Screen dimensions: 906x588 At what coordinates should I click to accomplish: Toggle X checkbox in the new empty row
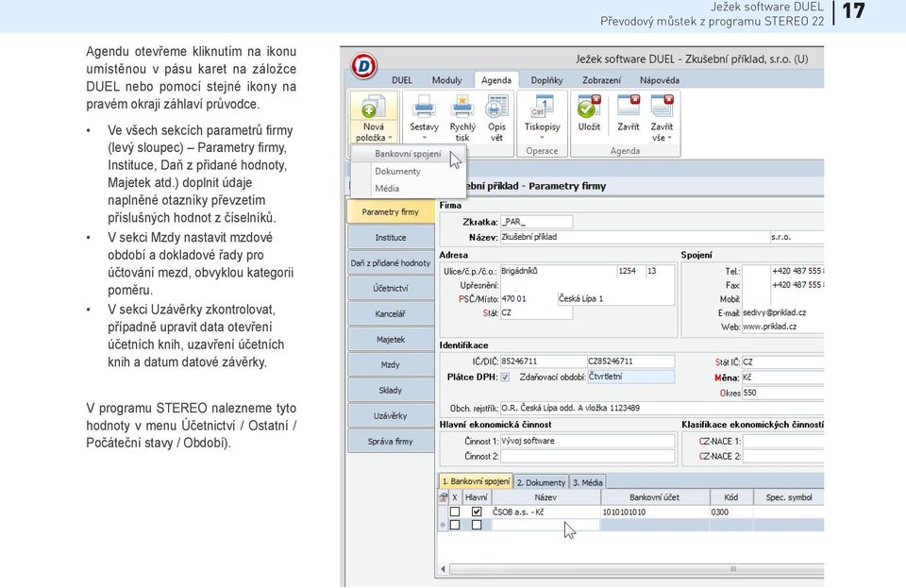pyautogui.click(x=455, y=525)
